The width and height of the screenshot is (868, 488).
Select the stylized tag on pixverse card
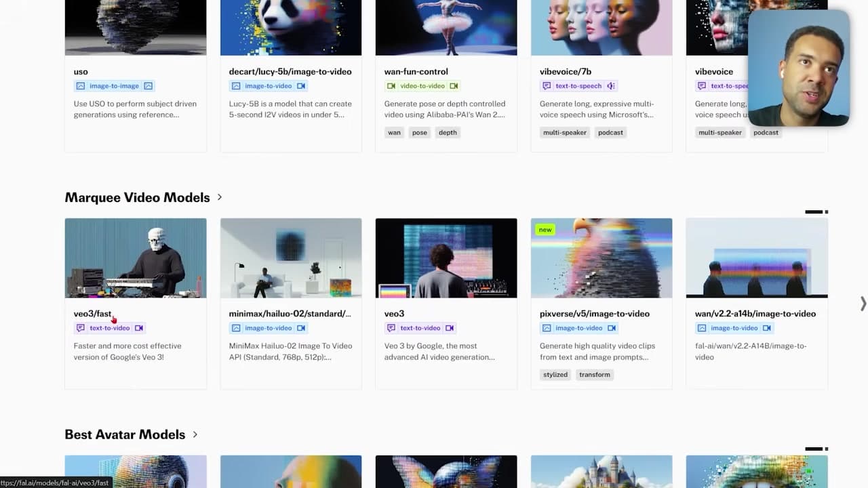pos(555,375)
